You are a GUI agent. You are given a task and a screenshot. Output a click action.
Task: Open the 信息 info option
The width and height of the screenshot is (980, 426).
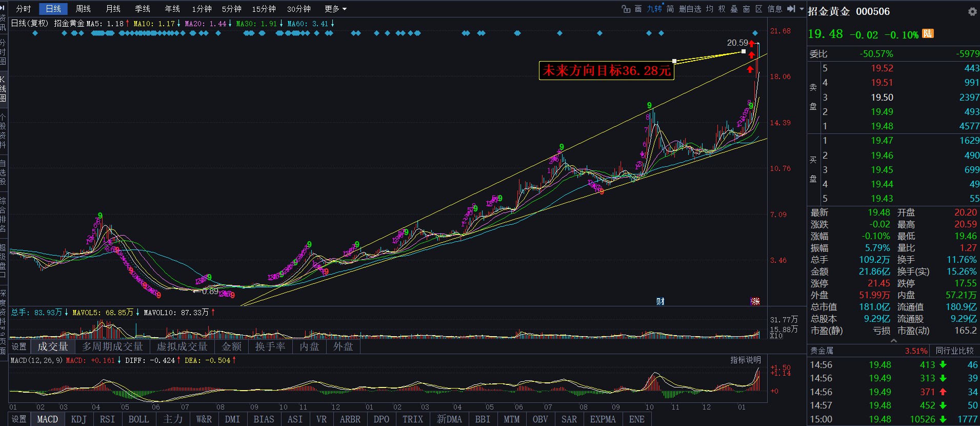(775, 9)
